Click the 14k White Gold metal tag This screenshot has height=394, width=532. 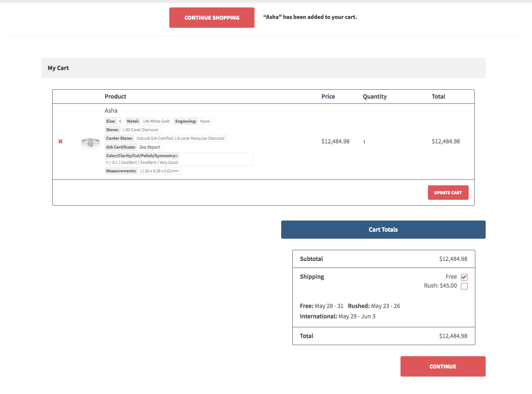(x=156, y=121)
